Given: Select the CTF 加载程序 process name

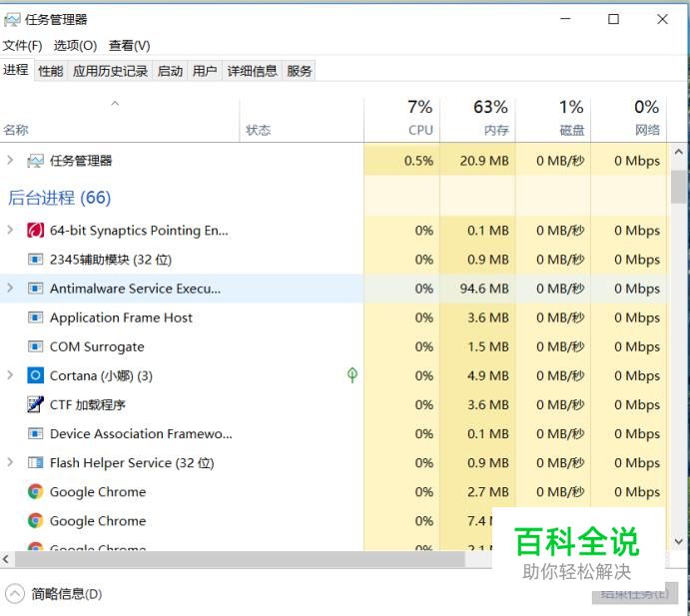Looking at the screenshot, I should pos(88,404).
